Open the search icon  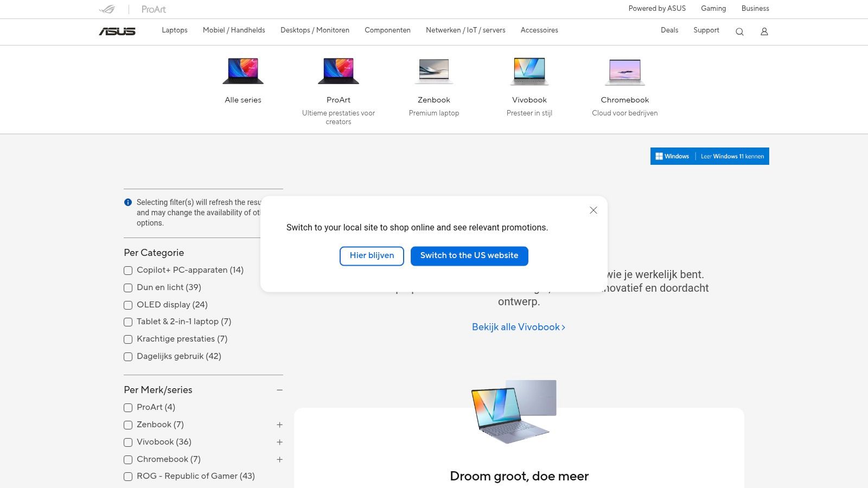click(739, 32)
